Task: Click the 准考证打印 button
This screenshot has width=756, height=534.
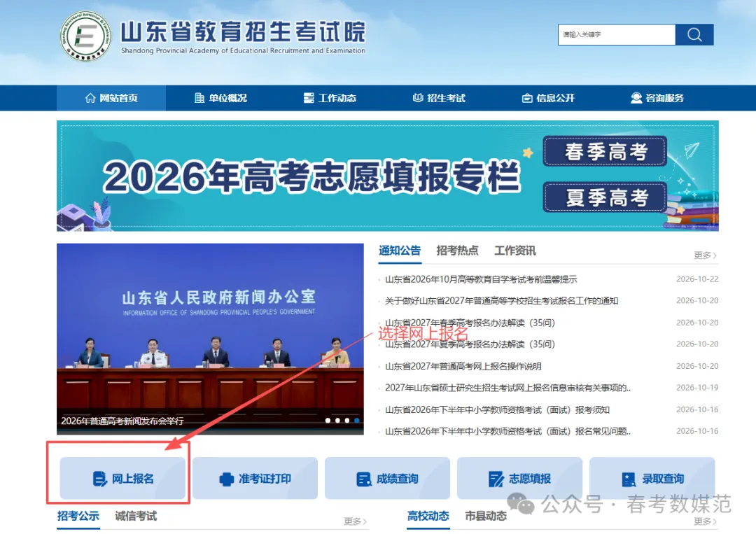Action: (255, 478)
